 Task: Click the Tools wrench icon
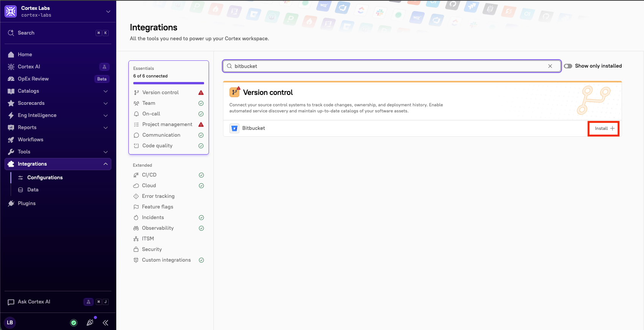(x=11, y=152)
